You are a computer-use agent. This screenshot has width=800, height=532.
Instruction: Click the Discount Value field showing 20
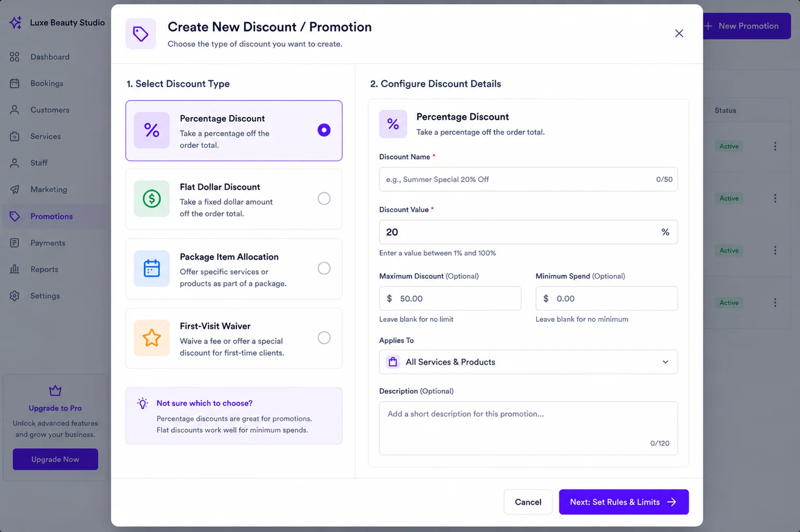click(x=528, y=232)
